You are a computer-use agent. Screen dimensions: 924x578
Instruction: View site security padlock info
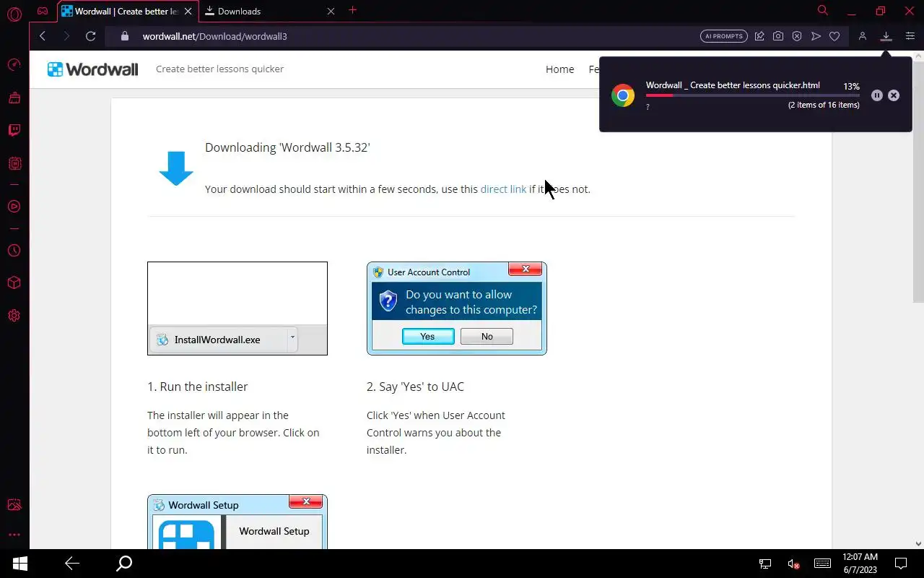click(x=124, y=36)
